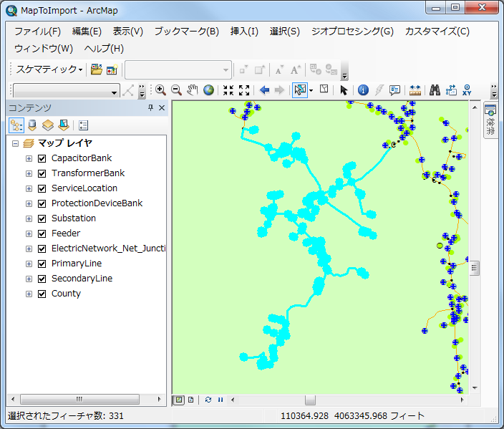Click the HTML Popup tool icon
Viewport: 504px width, 429px height.
point(394,90)
